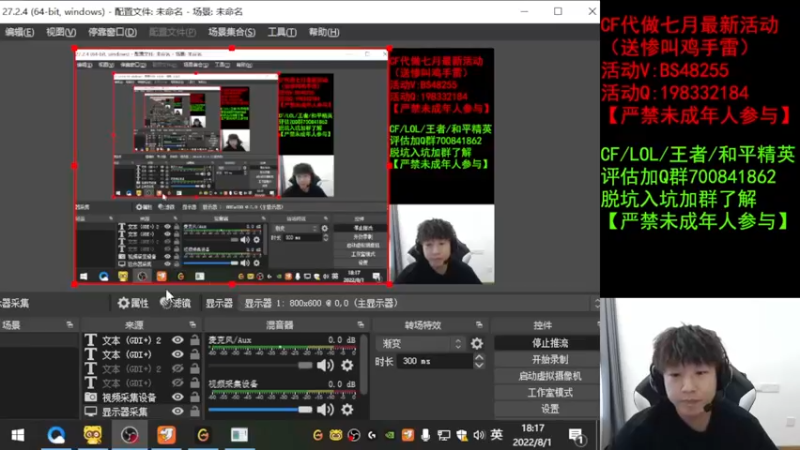Screen dimensions: 800x450
Task: Open the 麦克风/Aux audio settings gear
Action: [x=347, y=365]
